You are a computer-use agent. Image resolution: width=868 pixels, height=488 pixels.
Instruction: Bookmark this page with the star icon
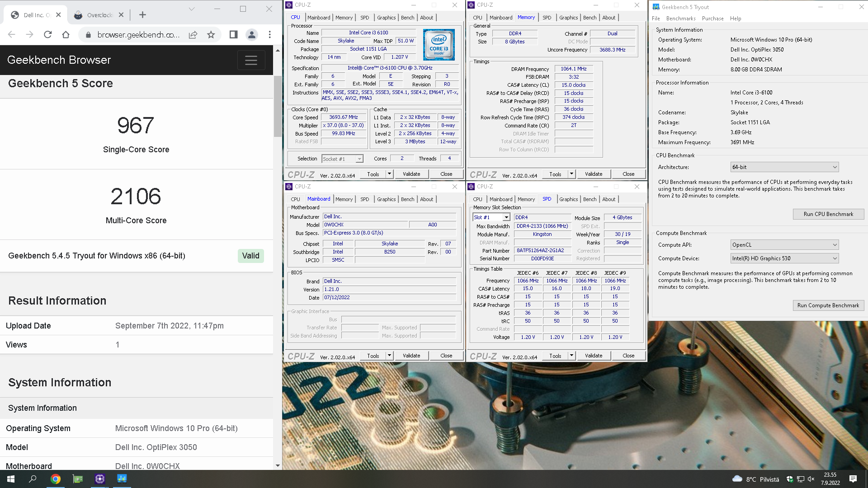click(x=211, y=35)
